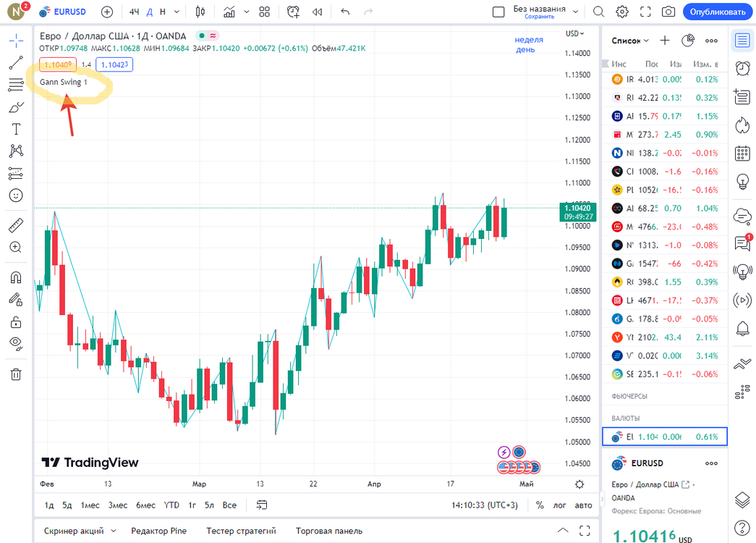Switch to the 4Ч timeframe
This screenshot has width=756, height=543.
pyautogui.click(x=135, y=12)
